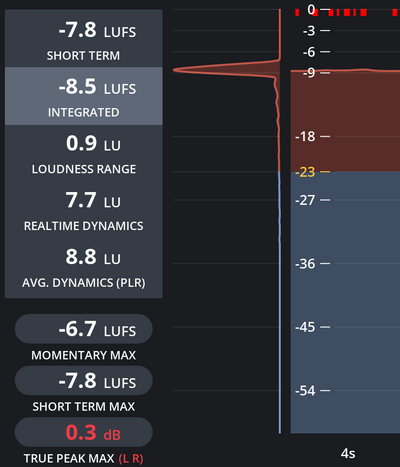Click the red (L R) channel indicator

131,459
